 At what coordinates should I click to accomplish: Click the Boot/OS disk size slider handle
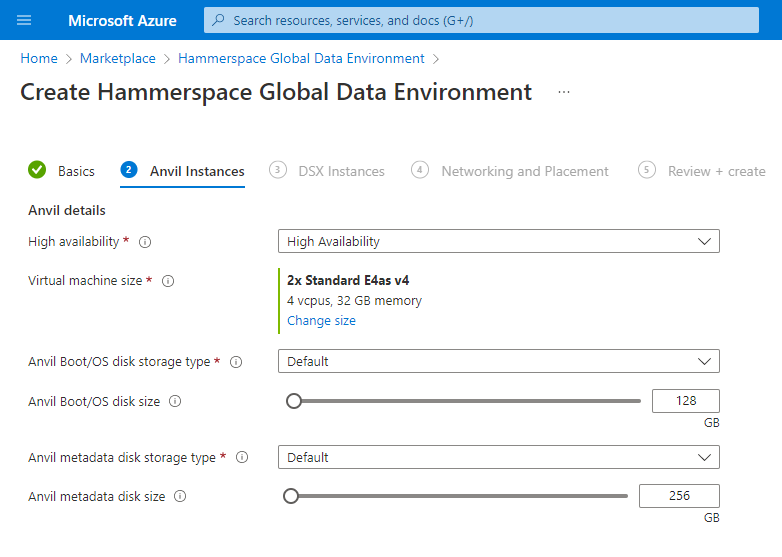[294, 401]
